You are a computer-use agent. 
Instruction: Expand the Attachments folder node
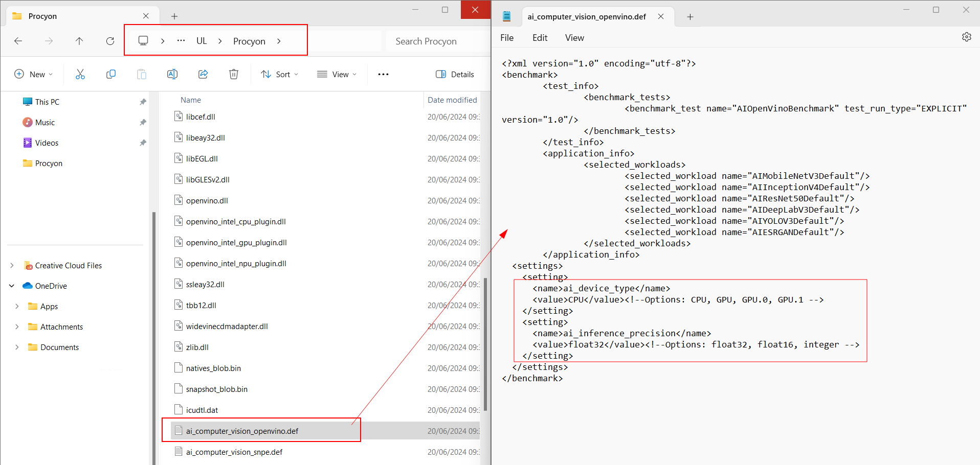(17, 327)
